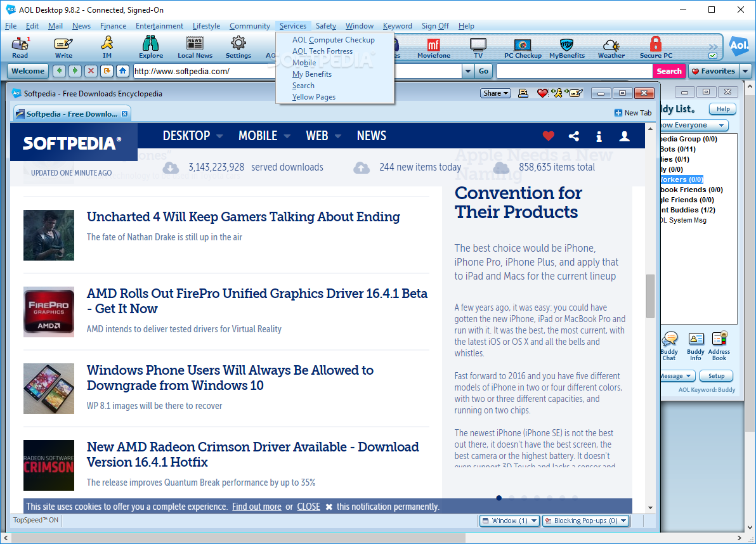Image resolution: width=756 pixels, height=544 pixels.
Task: Open the Secure PC lock icon
Action: tap(656, 47)
